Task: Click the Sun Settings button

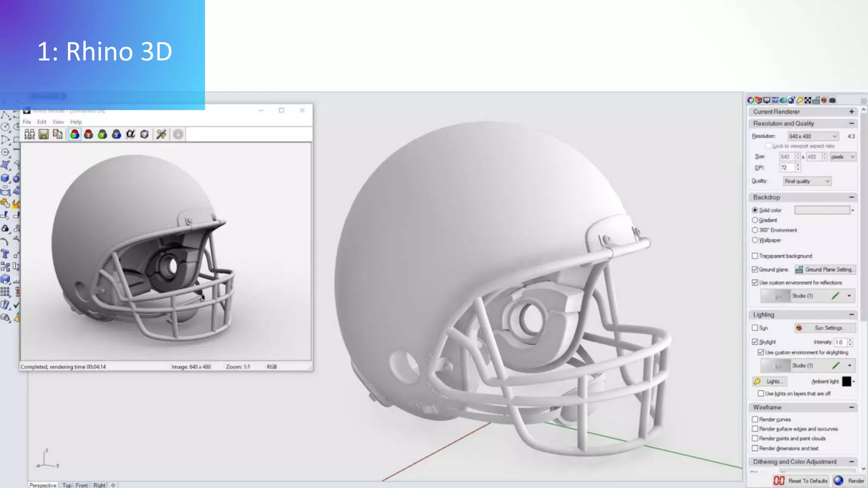Action: coord(825,328)
